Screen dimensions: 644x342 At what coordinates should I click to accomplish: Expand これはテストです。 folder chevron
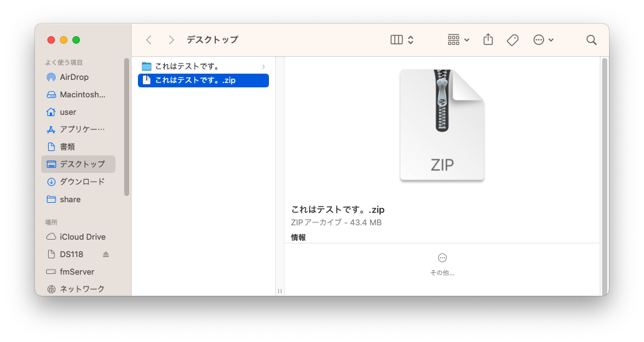pyautogui.click(x=264, y=67)
